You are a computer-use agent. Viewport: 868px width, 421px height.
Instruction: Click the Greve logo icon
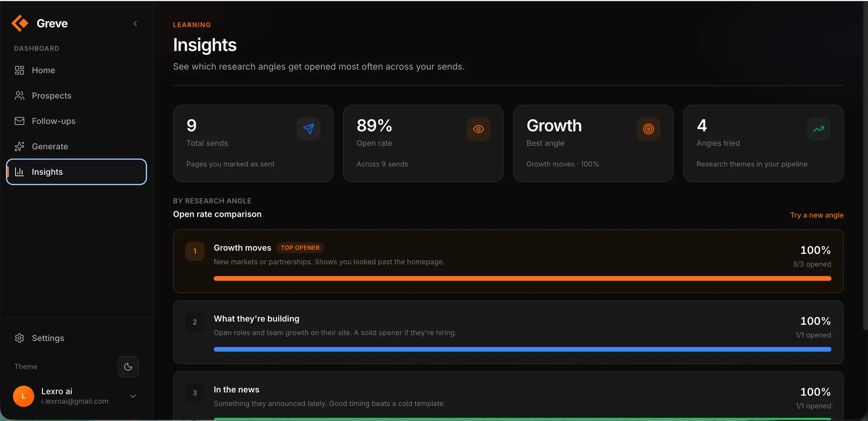pyautogui.click(x=20, y=23)
